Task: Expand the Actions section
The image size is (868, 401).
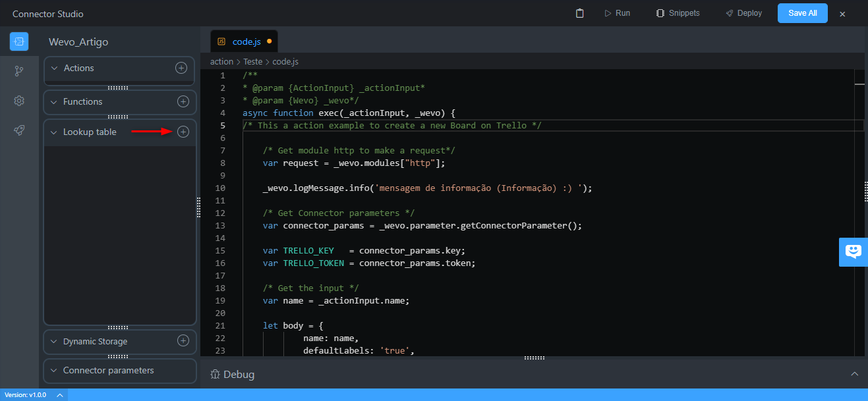Action: pyautogui.click(x=54, y=68)
